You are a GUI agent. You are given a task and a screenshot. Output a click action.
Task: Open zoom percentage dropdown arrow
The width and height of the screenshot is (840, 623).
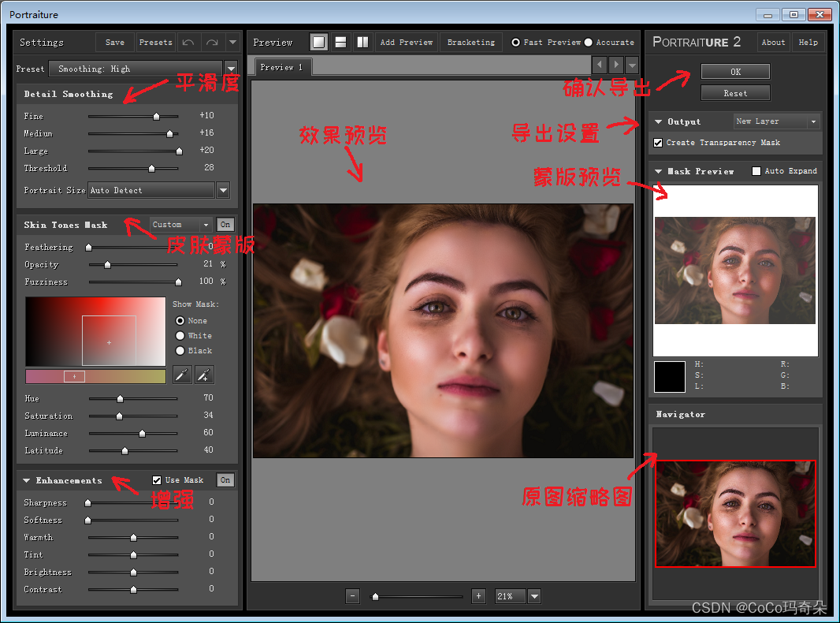[x=534, y=595]
